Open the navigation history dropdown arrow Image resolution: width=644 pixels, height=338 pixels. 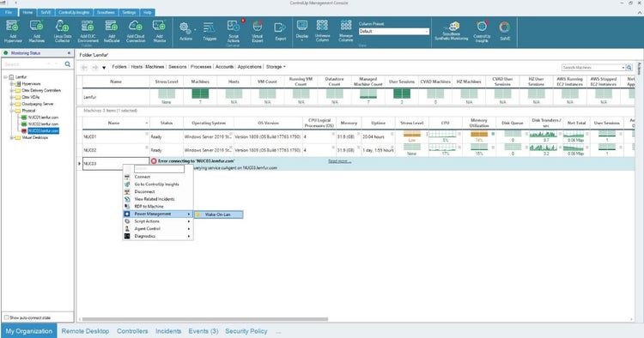[x=104, y=68]
